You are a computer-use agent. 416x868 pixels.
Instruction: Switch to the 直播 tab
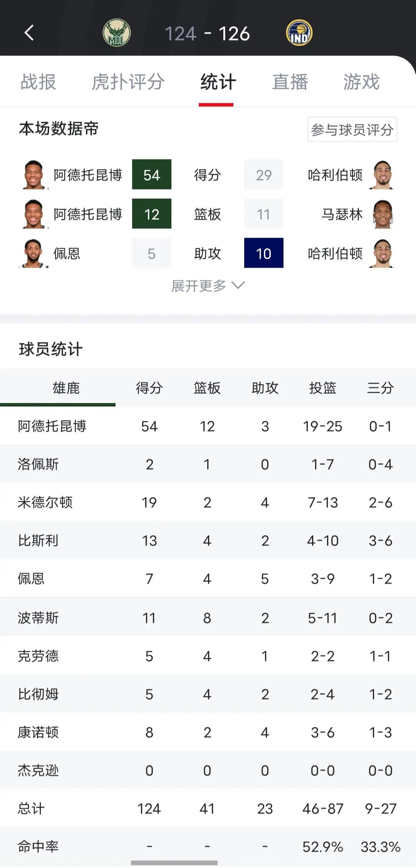[x=290, y=82]
